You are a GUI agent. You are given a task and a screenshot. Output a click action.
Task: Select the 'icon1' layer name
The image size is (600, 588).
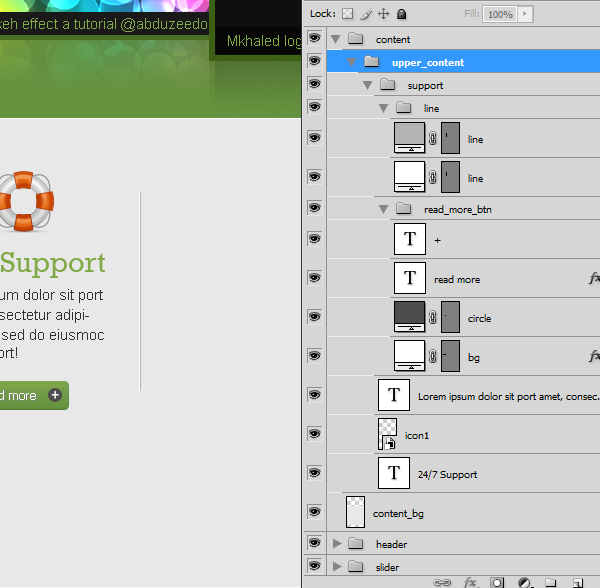pyautogui.click(x=417, y=435)
